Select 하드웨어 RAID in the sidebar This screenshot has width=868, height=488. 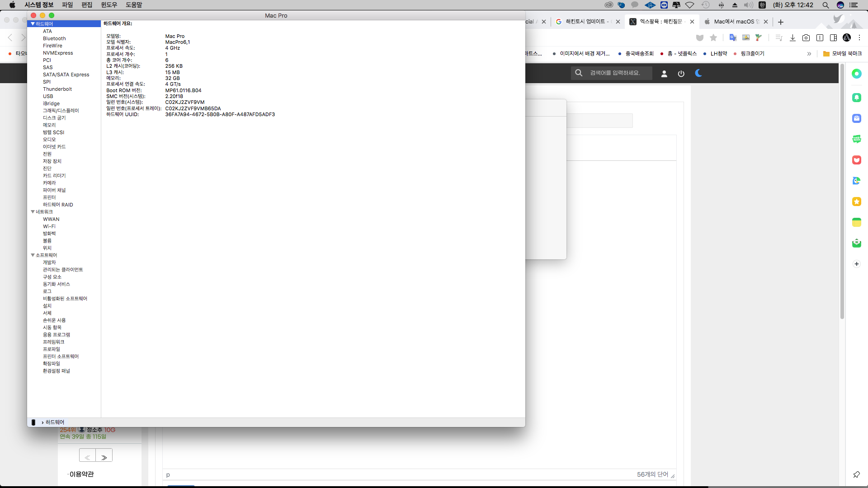click(x=58, y=205)
